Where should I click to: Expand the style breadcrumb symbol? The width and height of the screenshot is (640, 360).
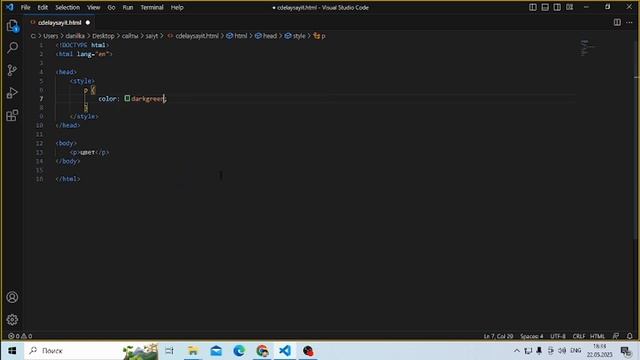tap(295, 36)
